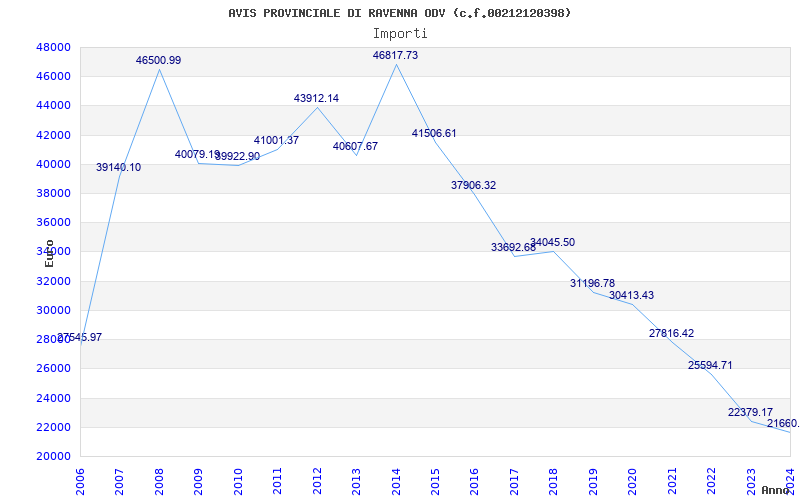This screenshot has height=500, width=800.
Task: Click year 2012 on the x-axis
Action: (x=317, y=481)
